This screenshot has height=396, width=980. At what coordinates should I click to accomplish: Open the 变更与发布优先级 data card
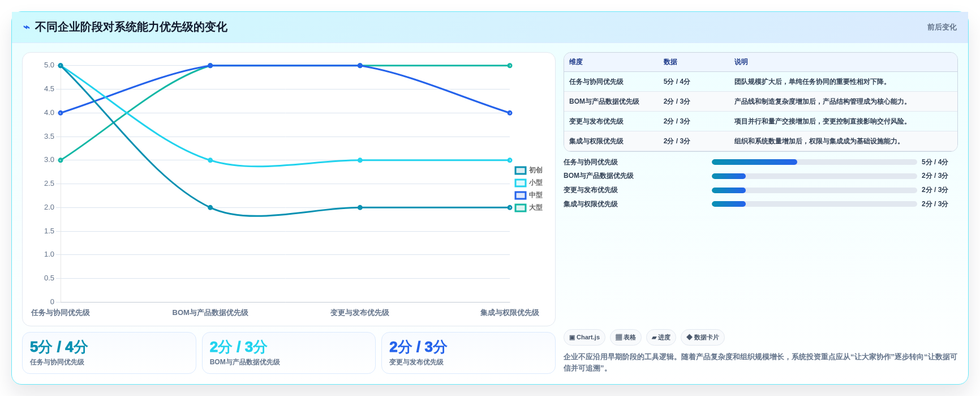coord(468,353)
